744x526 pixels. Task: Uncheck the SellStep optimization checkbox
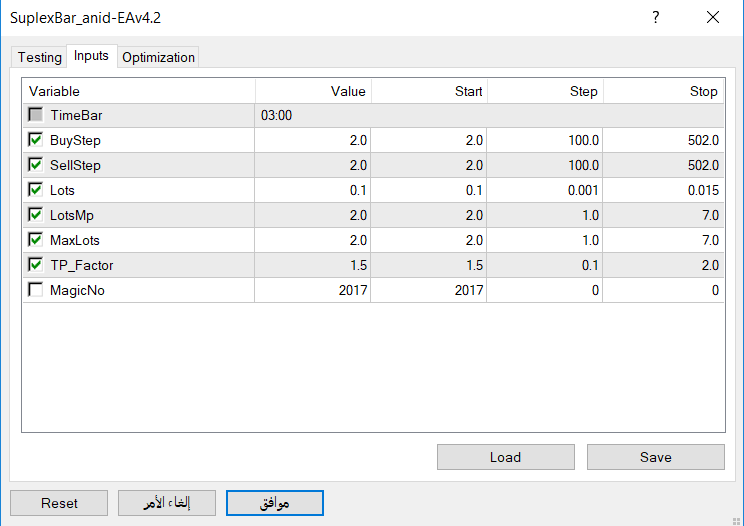[x=36, y=165]
